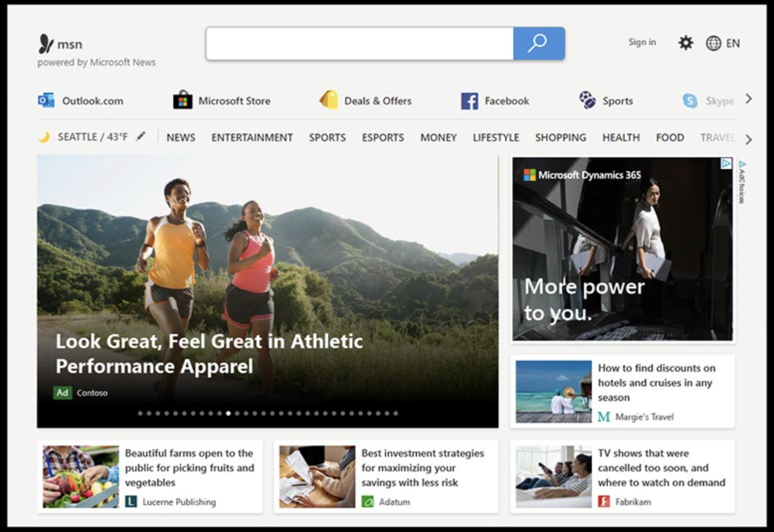Open the Microsoft Store icon
This screenshot has height=532, width=774.
point(183,100)
